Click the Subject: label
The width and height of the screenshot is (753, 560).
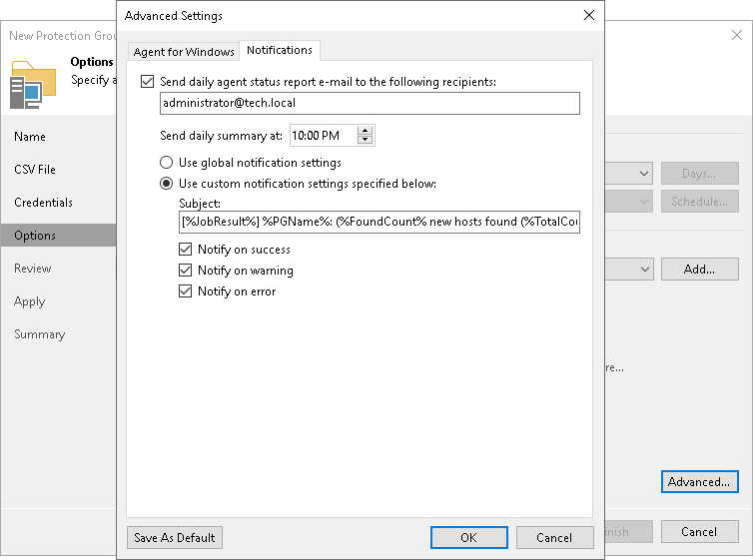[200, 204]
